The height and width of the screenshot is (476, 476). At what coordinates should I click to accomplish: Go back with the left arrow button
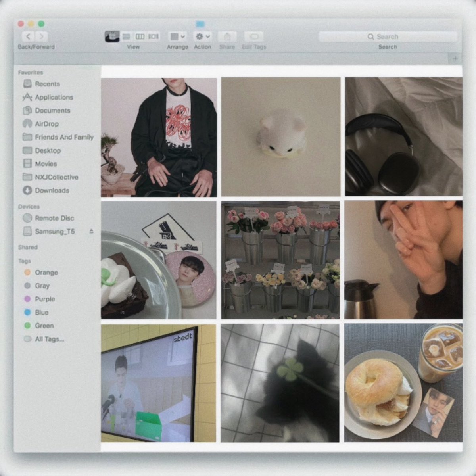pyautogui.click(x=28, y=37)
